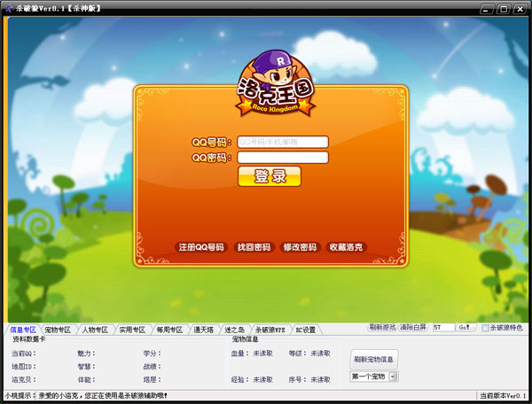Open the 注册QQ号码 link
This screenshot has height=404, width=532.
201,247
